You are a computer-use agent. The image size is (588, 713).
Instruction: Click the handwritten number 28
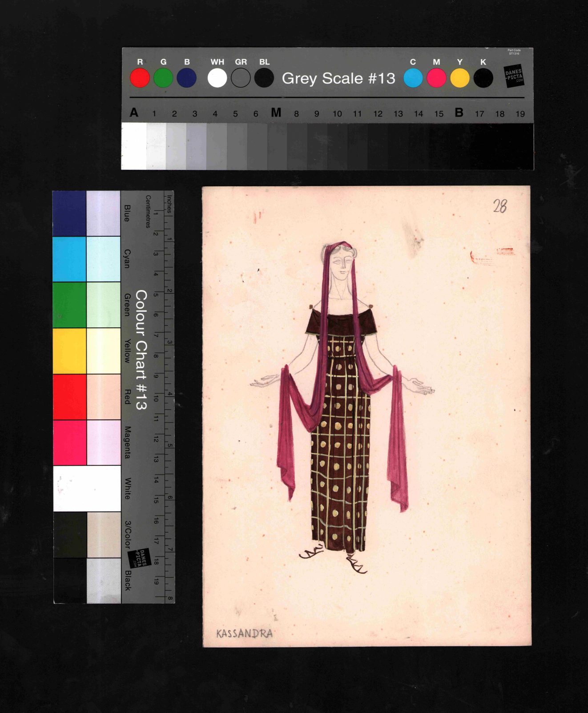(x=499, y=206)
